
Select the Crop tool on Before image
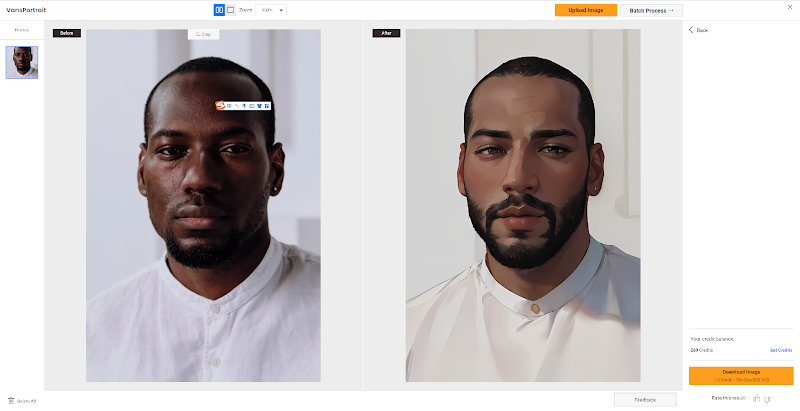(x=203, y=34)
